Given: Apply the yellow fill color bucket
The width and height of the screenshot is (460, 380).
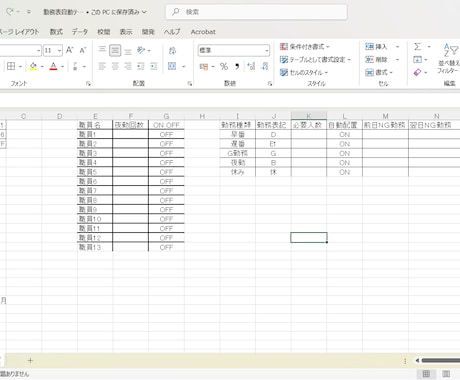Looking at the screenshot, I should pos(33,66).
